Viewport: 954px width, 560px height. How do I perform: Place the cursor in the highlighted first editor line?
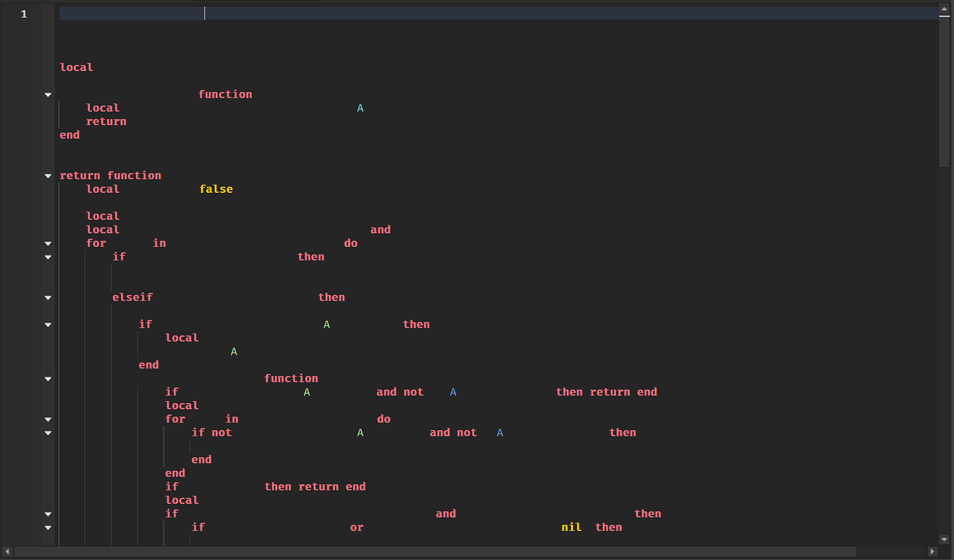(498, 13)
